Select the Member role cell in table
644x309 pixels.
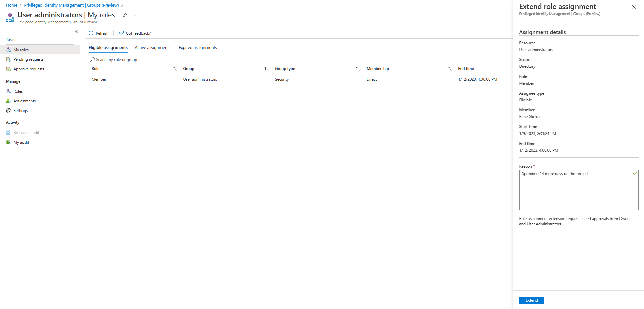[x=99, y=79]
